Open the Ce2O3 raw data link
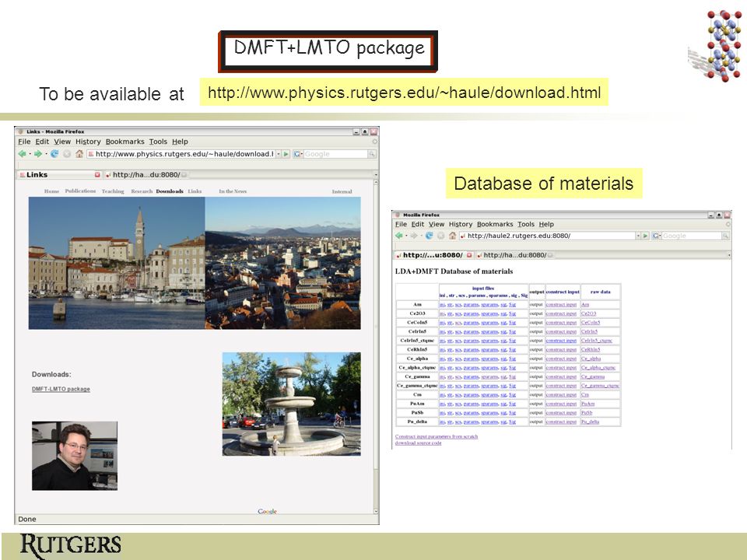This screenshot has height=560, width=747. tap(588, 313)
